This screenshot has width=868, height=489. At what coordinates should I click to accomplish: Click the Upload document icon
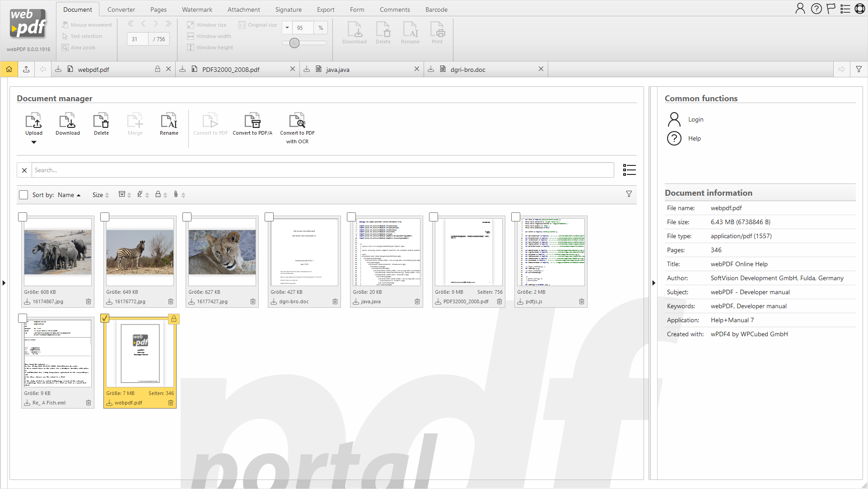[x=33, y=121]
